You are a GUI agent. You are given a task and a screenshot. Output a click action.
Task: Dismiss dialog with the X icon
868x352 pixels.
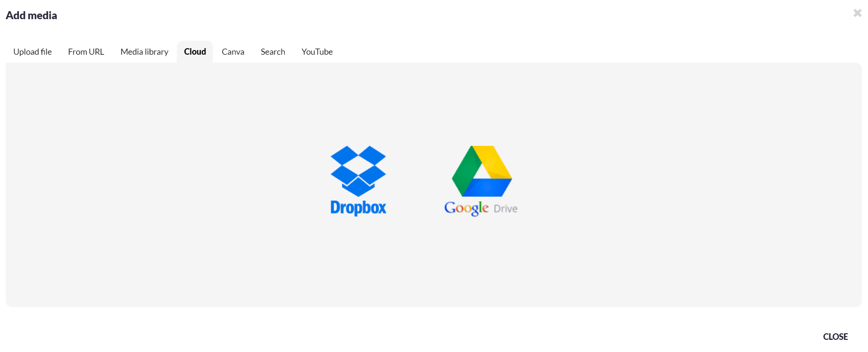(x=857, y=13)
